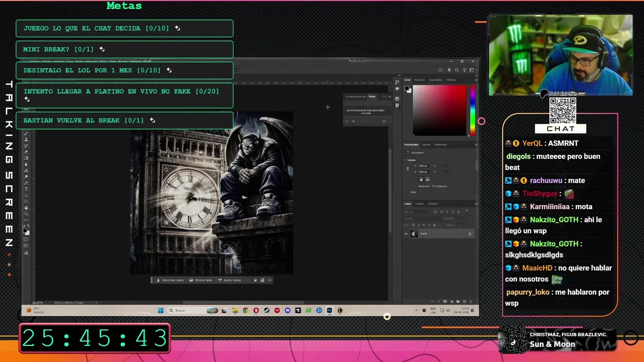Screen dimensions: 644x362
Task: Add layer mask from Capas panel bottom
Action: [445, 301]
